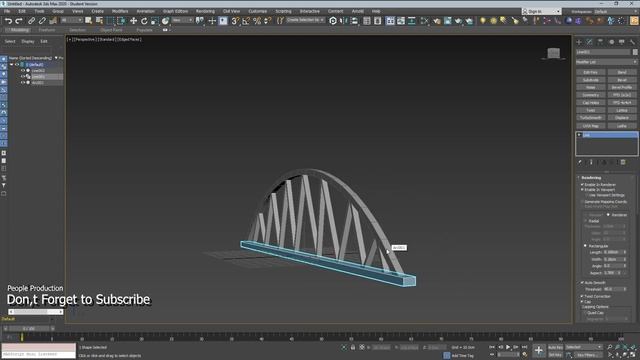This screenshot has width=640, height=360.
Task: Open Select by Name dialog icon
Action: pyautogui.click(x=99, y=21)
